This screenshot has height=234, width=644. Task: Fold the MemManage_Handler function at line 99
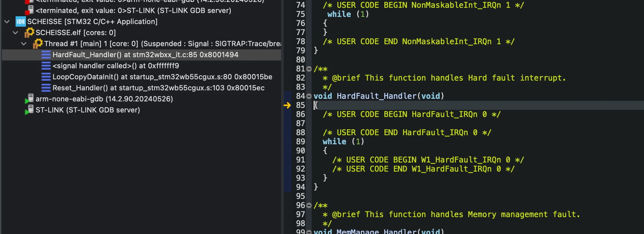[x=309, y=232]
